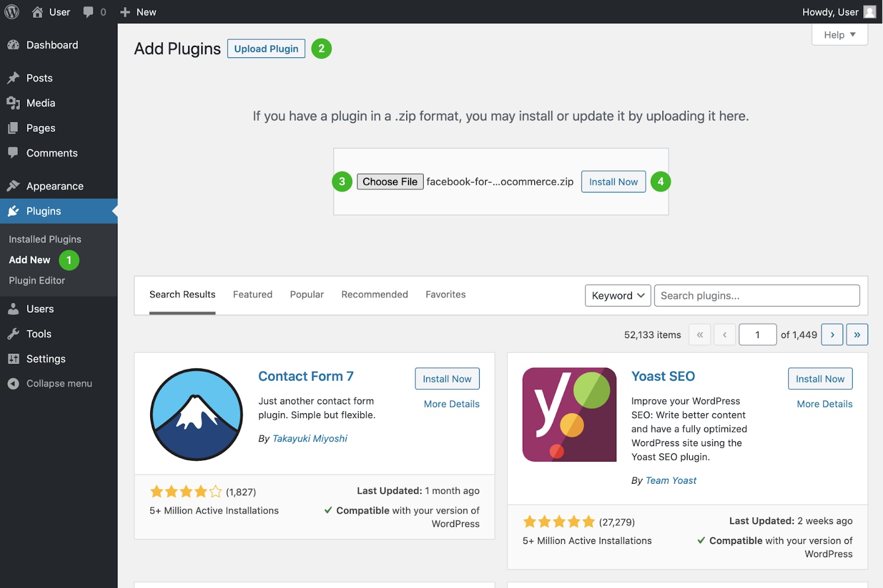This screenshot has width=883, height=588.
Task: Click the Contact Form 7 mountain logo
Action: point(196,414)
